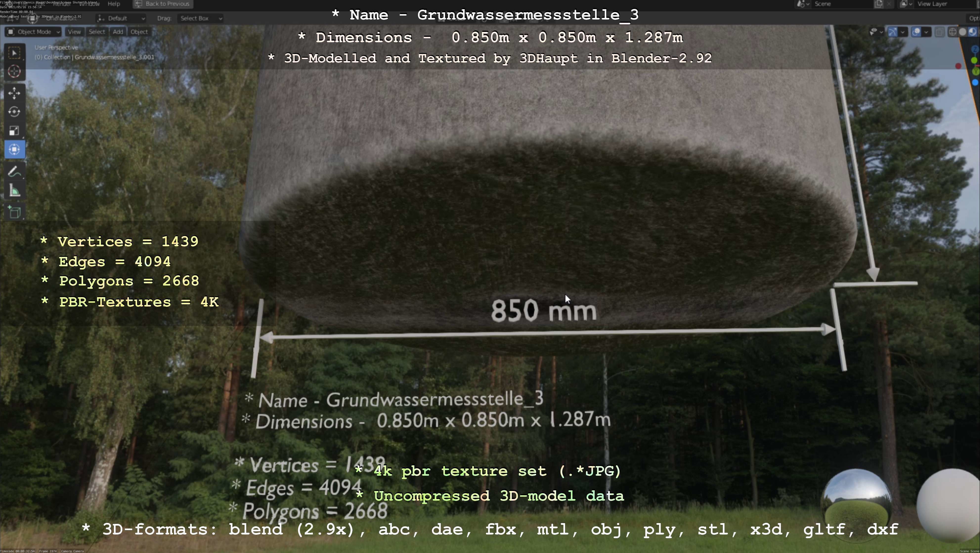Click the Add Cube tool

pyautogui.click(x=14, y=212)
